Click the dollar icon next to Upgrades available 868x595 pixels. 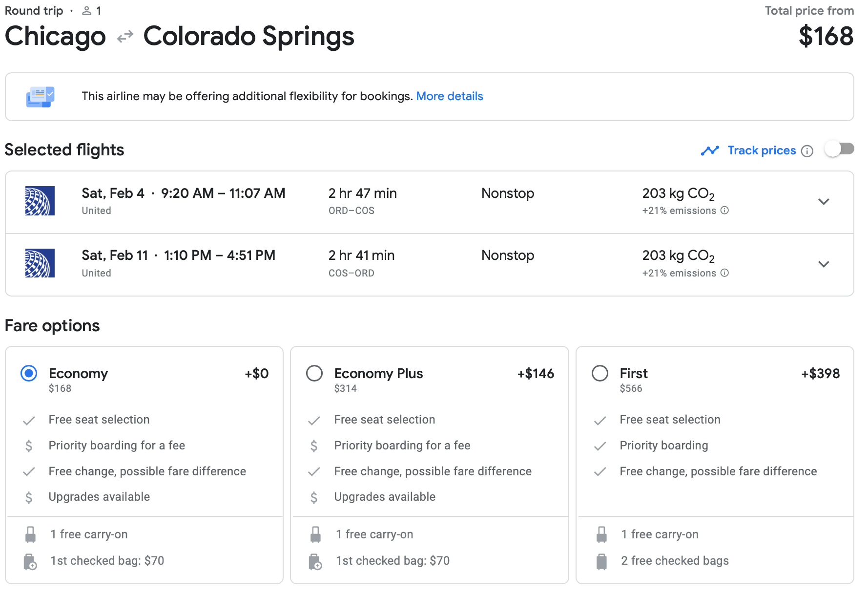[29, 497]
